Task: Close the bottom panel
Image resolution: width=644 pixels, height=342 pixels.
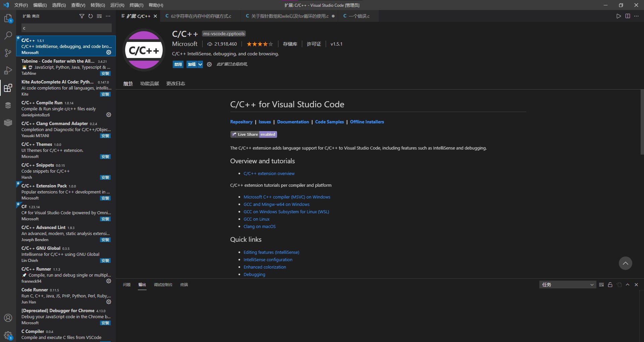Action: (x=636, y=285)
